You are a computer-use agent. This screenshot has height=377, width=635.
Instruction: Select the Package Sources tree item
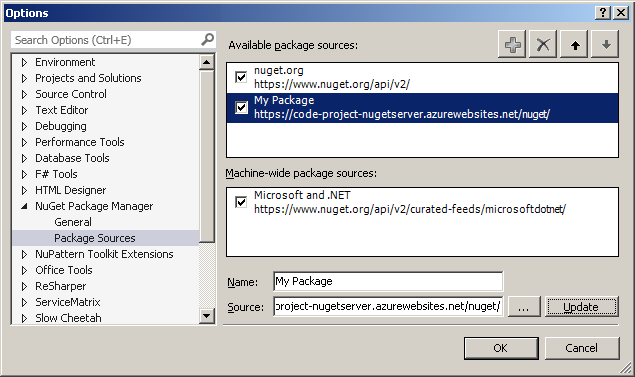[95, 238]
